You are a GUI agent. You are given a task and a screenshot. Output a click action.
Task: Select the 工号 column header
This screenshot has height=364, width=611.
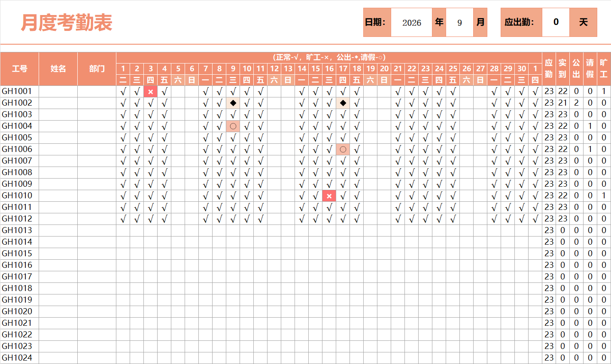tap(19, 69)
